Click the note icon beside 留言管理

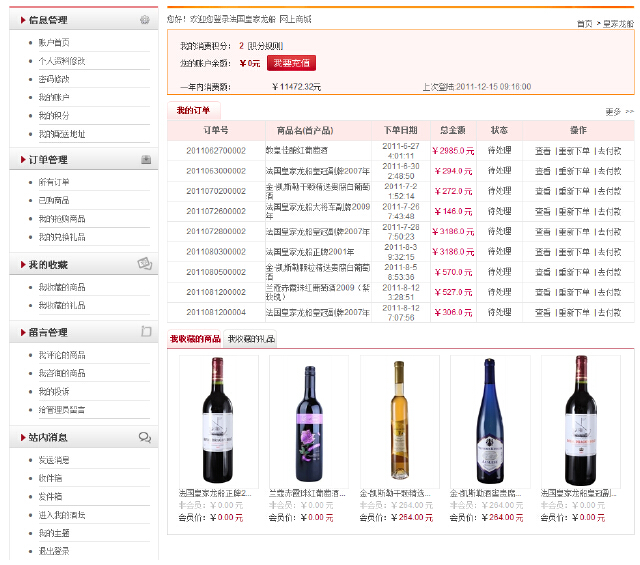[x=145, y=331]
